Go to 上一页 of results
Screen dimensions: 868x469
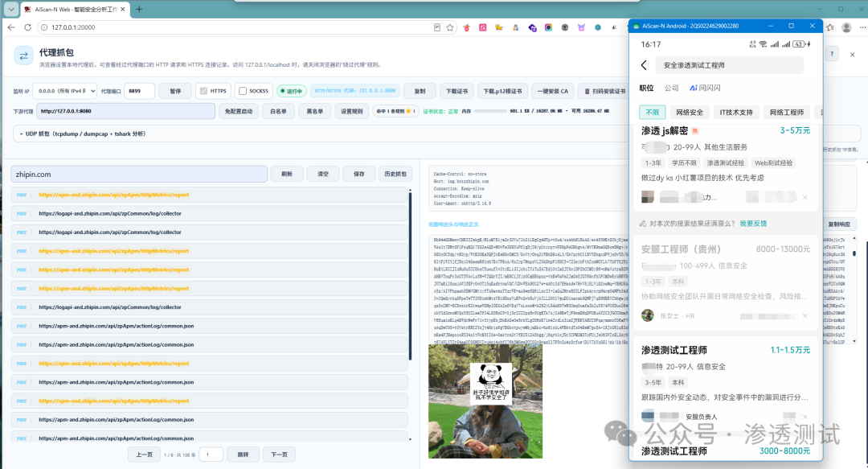pos(144,455)
